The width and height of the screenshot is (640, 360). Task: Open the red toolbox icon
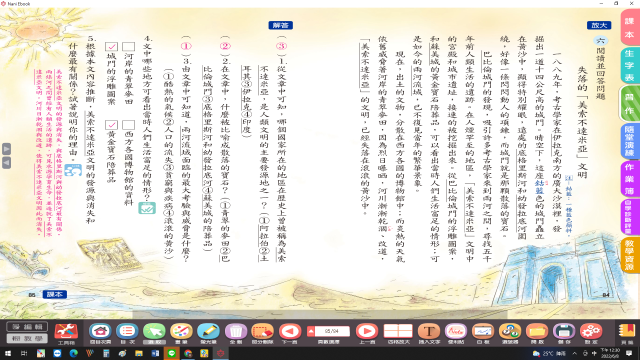(66, 332)
